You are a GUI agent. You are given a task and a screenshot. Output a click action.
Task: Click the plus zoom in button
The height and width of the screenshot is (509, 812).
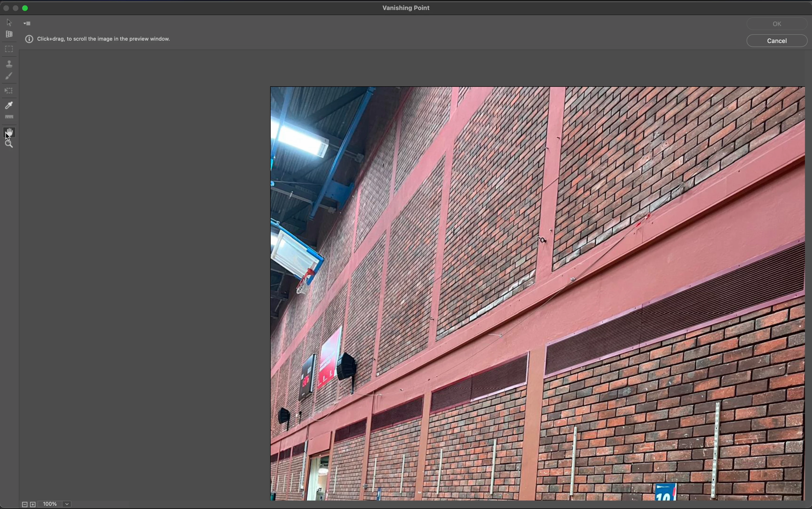click(33, 504)
